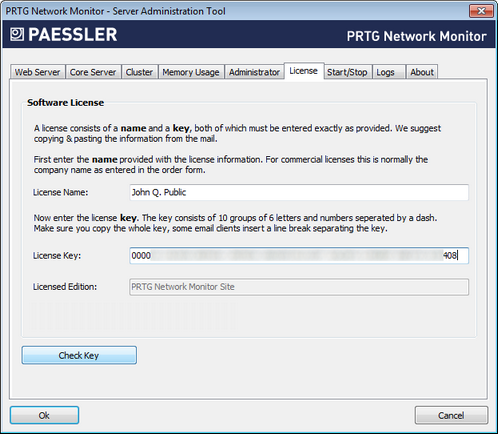
Task: Switch to the Web Server tab
Action: (38, 72)
